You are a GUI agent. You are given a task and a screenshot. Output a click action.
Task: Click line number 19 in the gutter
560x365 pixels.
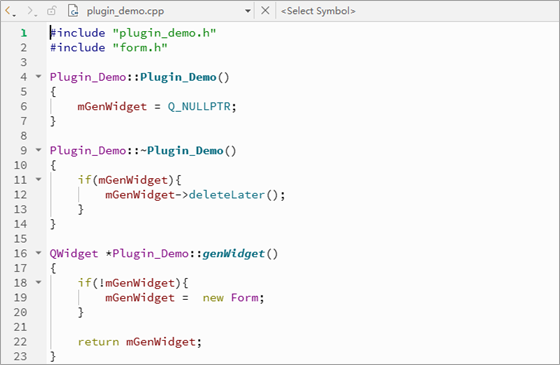point(20,298)
